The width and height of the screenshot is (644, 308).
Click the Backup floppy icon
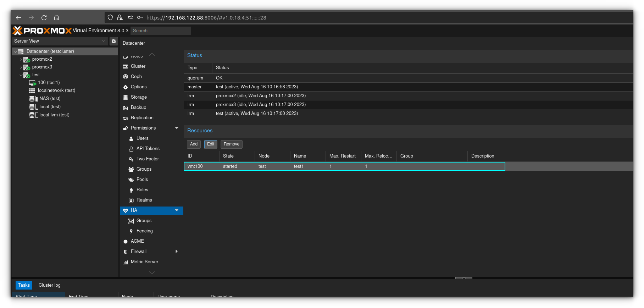(126, 108)
